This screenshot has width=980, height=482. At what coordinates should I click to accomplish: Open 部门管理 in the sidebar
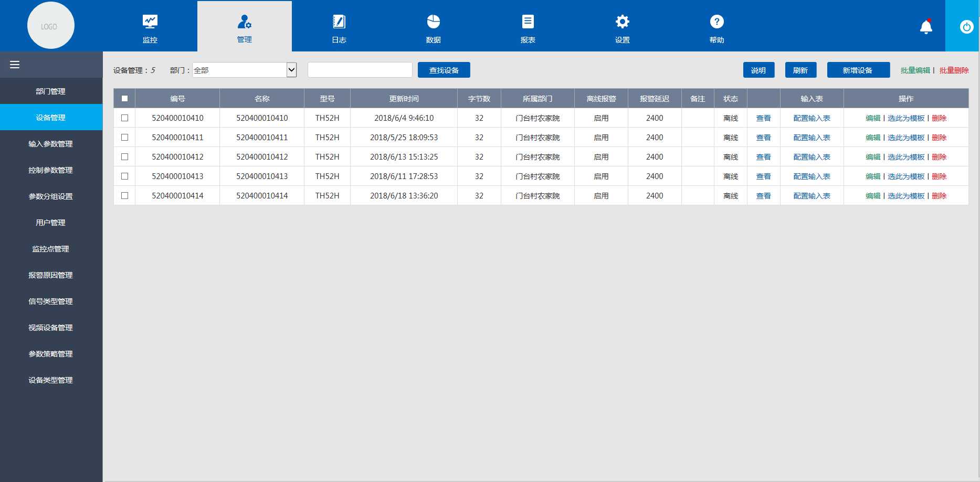[51, 91]
